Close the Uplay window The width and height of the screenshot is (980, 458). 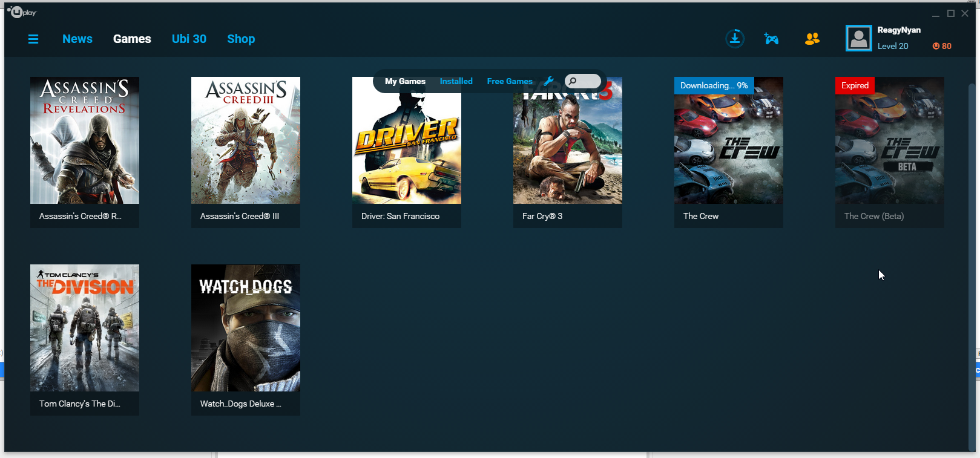(x=965, y=13)
